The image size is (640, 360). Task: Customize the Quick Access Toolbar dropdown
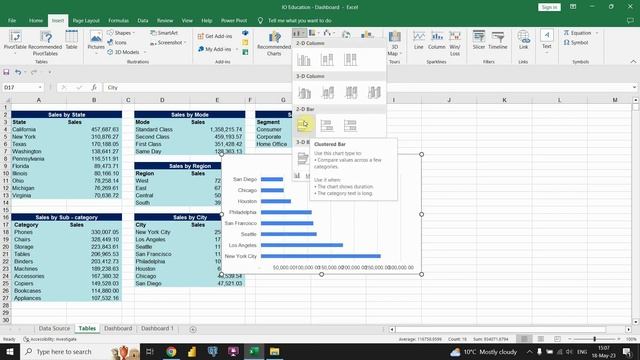(50, 72)
